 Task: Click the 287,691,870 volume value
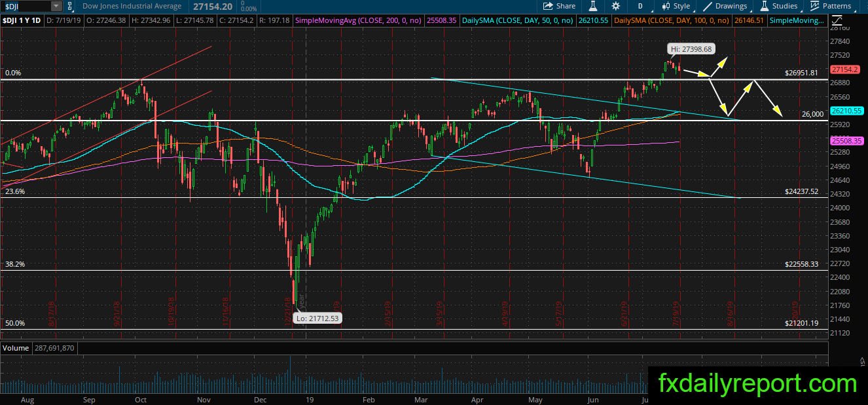pyautogui.click(x=55, y=348)
